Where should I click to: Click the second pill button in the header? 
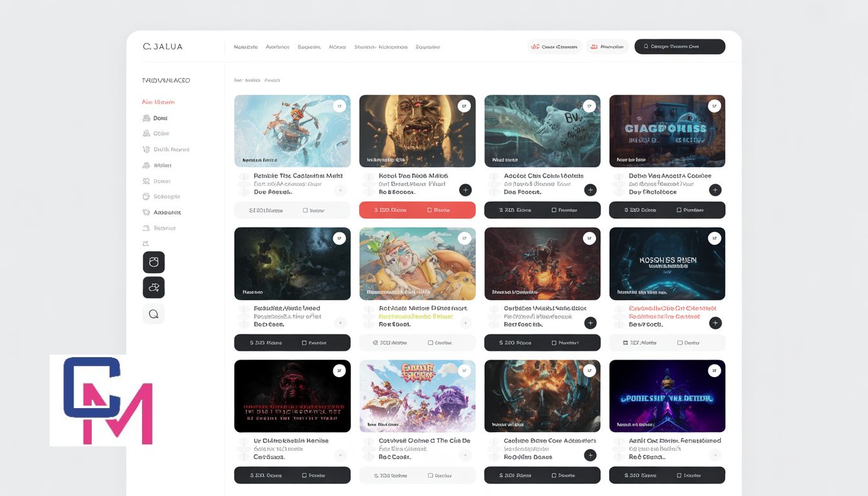pyautogui.click(x=607, y=46)
